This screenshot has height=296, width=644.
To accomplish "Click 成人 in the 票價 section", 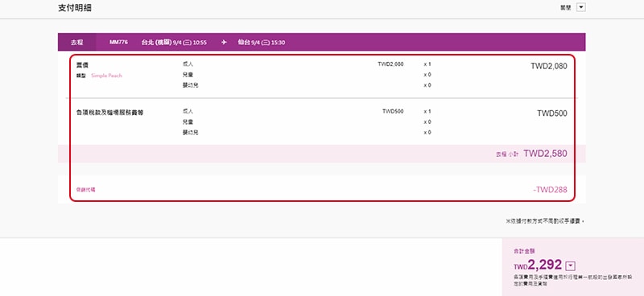I will (188, 64).
